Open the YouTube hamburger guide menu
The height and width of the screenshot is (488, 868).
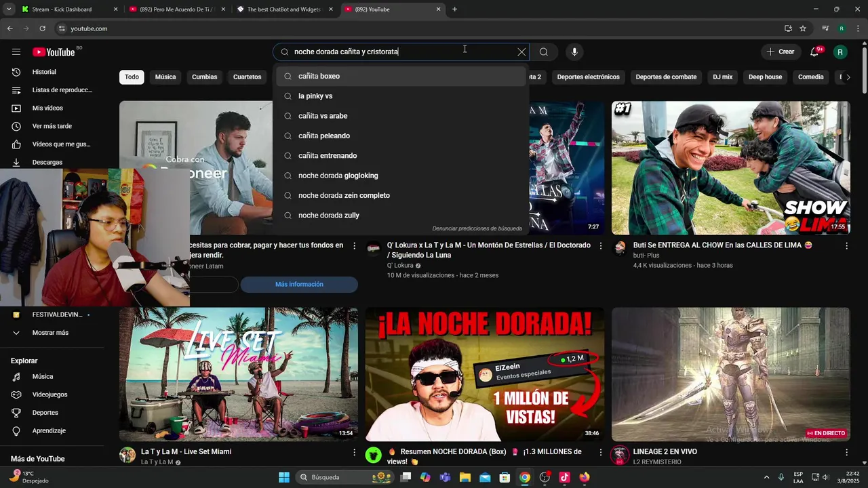pyautogui.click(x=16, y=52)
